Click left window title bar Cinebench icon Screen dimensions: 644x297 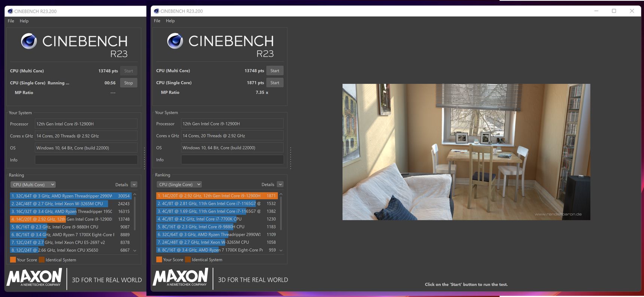pos(10,11)
